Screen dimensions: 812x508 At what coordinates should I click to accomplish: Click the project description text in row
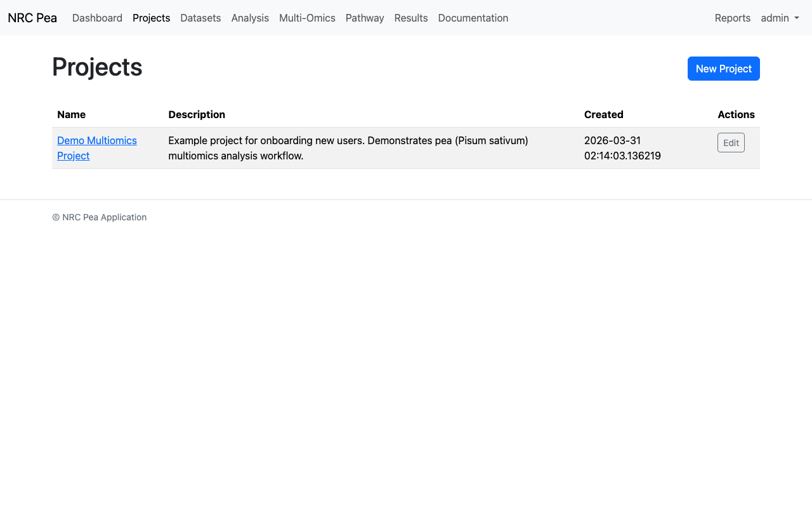[348, 148]
